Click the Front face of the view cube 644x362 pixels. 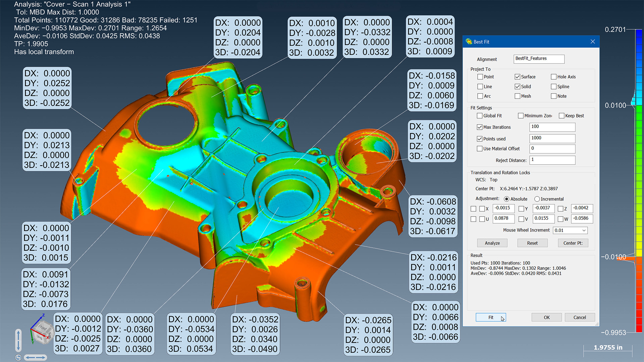tap(43, 327)
